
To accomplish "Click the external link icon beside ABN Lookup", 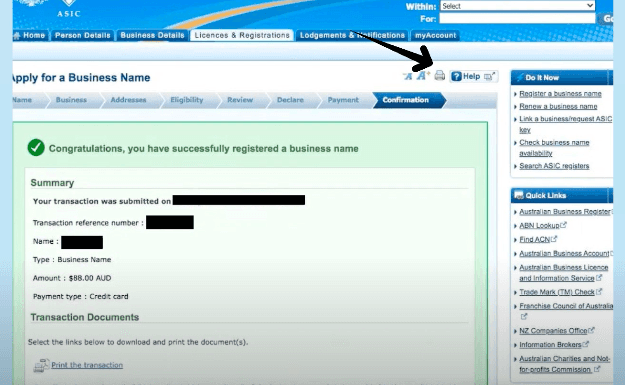I will pyautogui.click(x=563, y=225).
